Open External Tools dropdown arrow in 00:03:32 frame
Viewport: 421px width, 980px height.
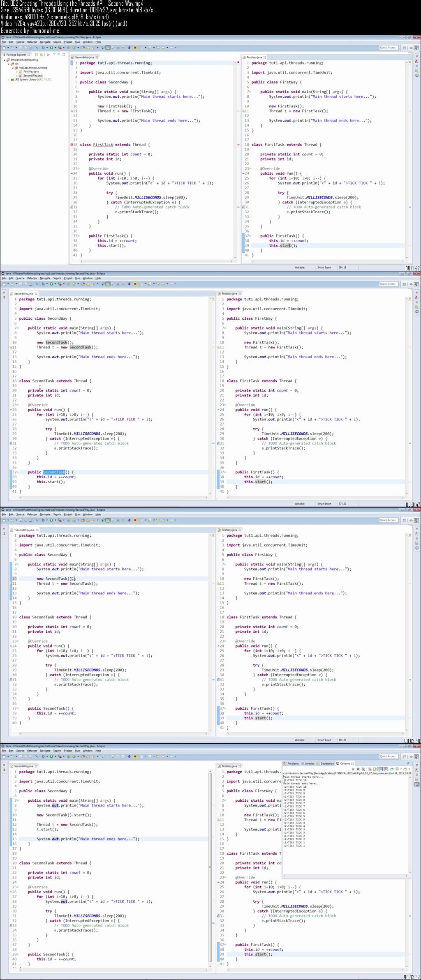pyautogui.click(x=64, y=756)
